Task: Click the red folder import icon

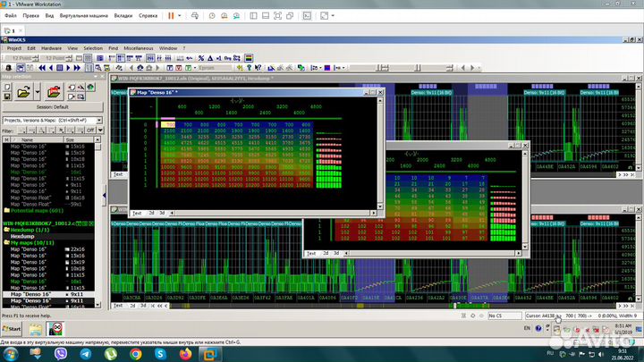Action: click(x=54, y=92)
